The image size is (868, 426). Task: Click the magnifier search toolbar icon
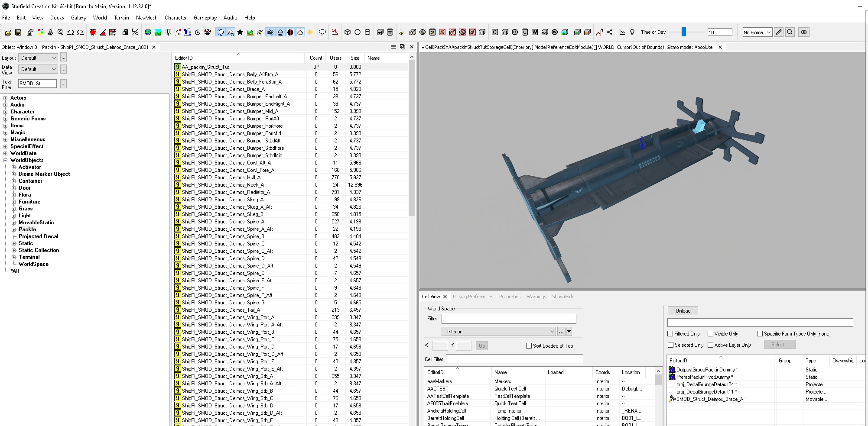click(60, 32)
